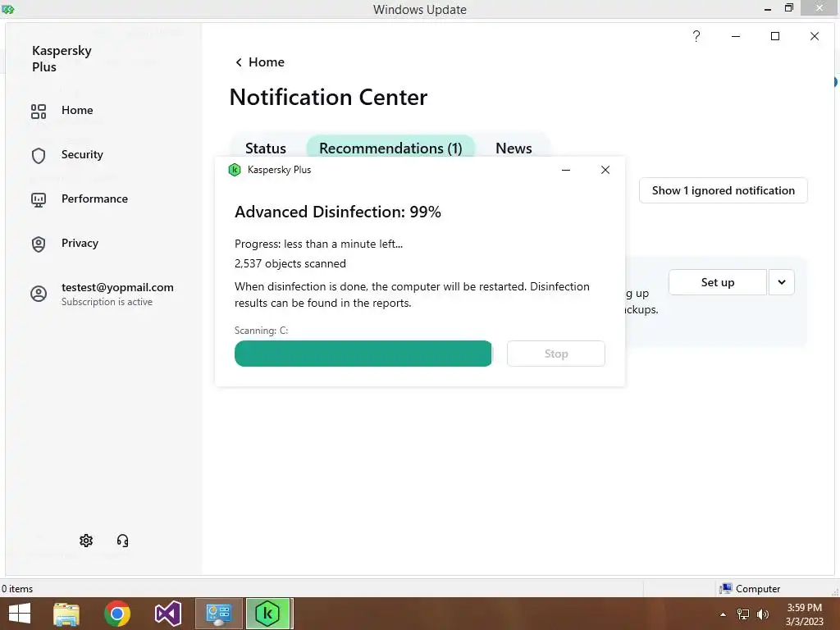Click 'Scanning: C:' label
Screen dimensions: 840x630
[262, 331]
